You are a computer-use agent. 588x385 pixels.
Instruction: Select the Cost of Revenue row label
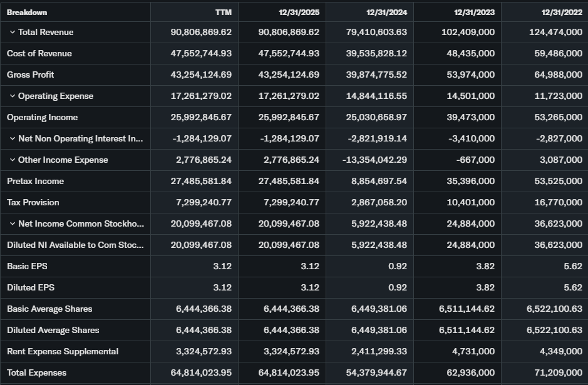tap(39, 54)
